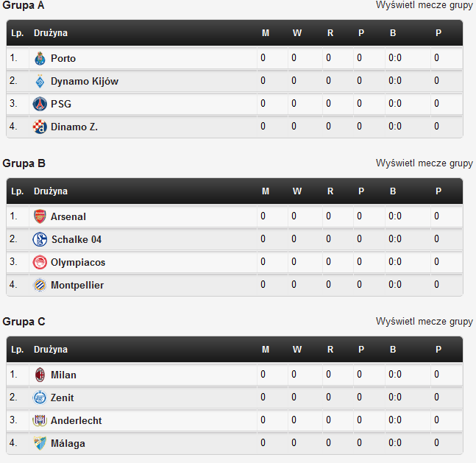This screenshot has width=476, height=463.
Task: Click the Zenit club logo
Action: coord(40,397)
